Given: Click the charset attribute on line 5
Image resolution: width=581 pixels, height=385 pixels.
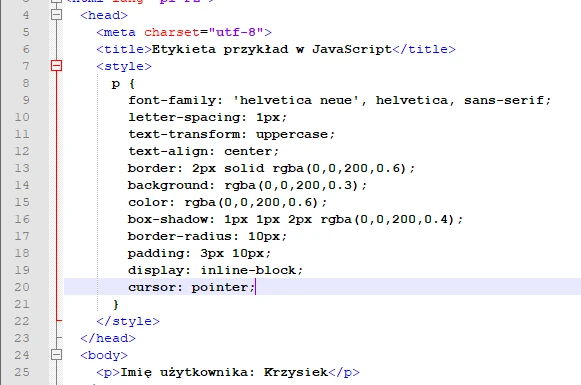Looking at the screenshot, I should (x=172, y=32).
